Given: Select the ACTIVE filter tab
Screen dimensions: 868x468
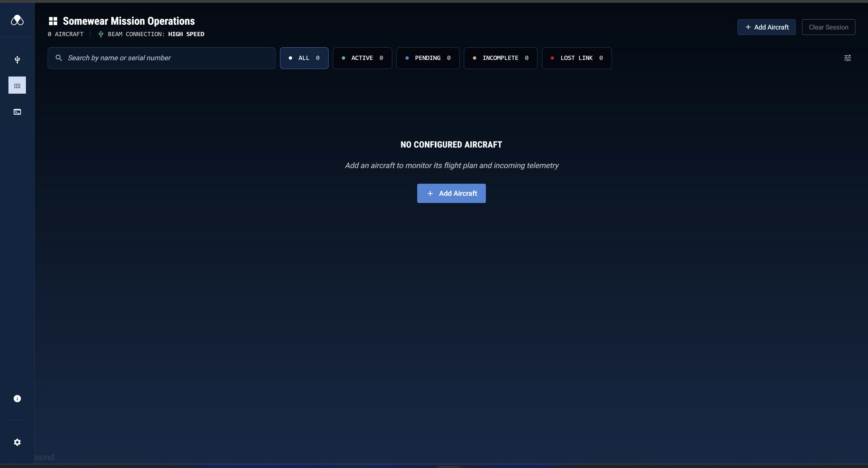Looking at the screenshot, I should click(x=362, y=58).
